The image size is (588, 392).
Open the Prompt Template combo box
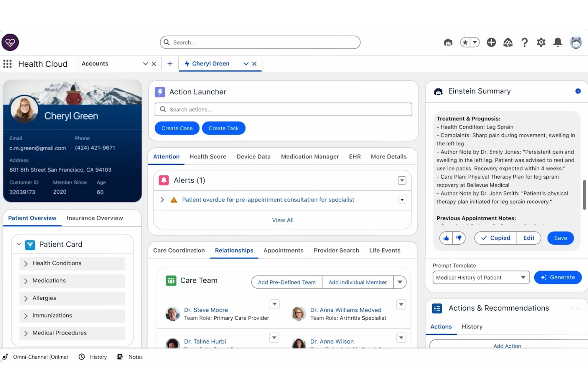[x=481, y=278]
